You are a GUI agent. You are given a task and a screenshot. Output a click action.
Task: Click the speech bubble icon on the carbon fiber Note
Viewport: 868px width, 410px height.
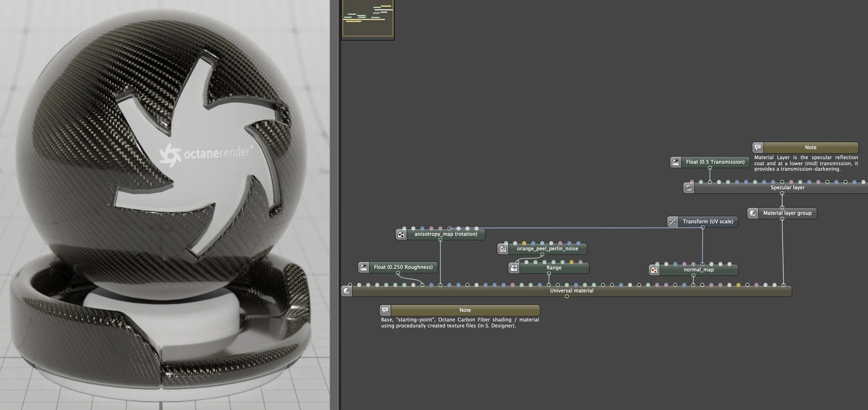tap(385, 310)
